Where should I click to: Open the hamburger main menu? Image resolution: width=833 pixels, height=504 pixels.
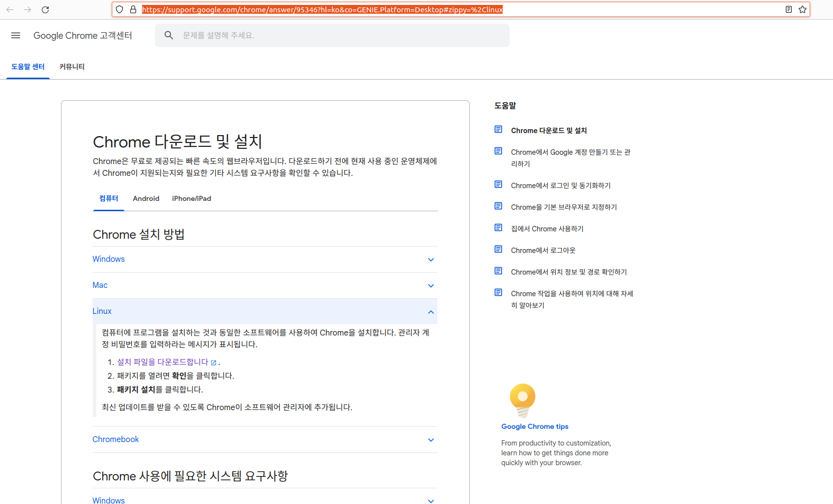(x=16, y=35)
